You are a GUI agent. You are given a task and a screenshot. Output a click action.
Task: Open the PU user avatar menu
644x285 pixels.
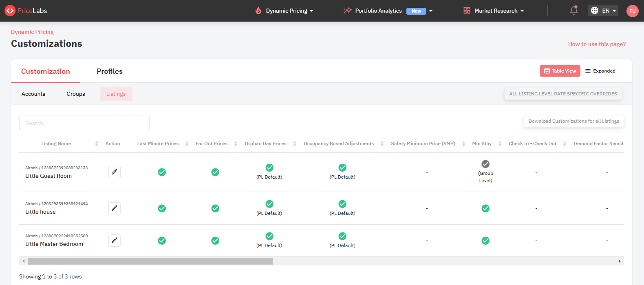click(632, 11)
